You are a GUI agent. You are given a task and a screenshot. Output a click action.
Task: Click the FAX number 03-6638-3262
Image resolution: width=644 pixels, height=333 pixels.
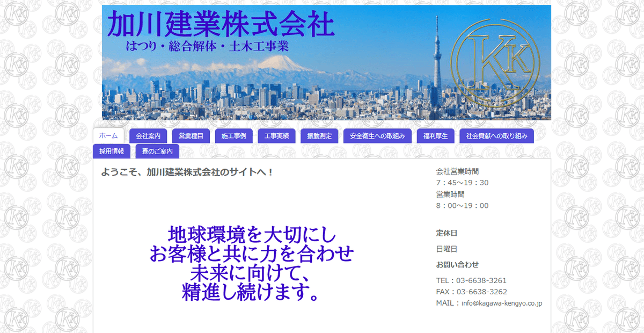[x=470, y=292]
